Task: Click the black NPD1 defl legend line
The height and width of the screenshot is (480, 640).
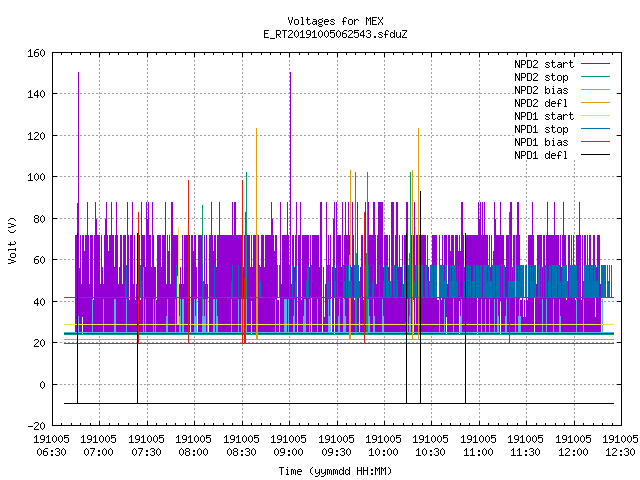Action: click(x=595, y=155)
